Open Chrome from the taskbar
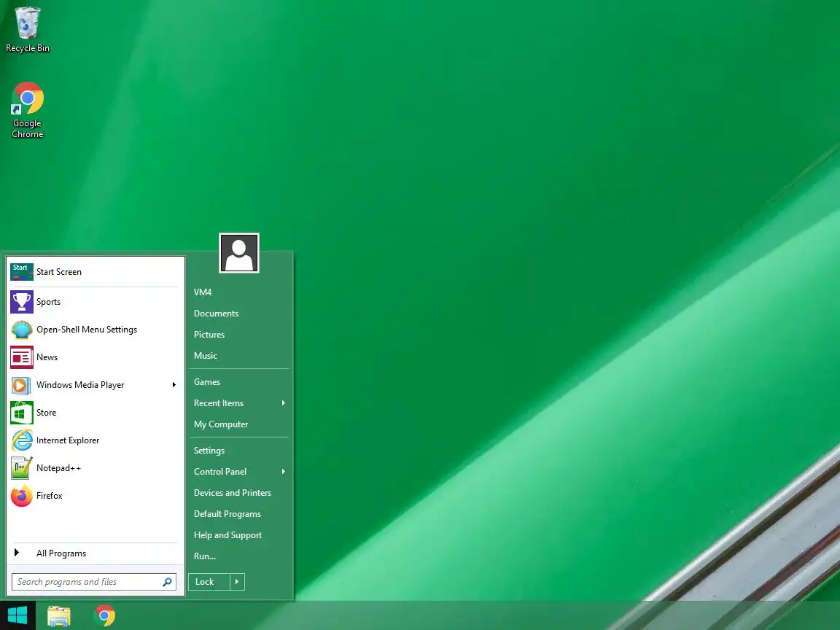 104,615
